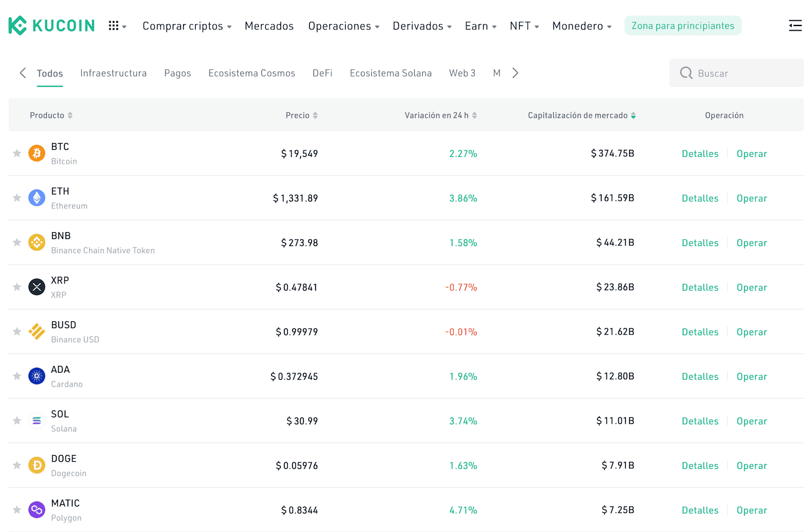
Task: Open Detalles for BTC
Action: coord(700,154)
